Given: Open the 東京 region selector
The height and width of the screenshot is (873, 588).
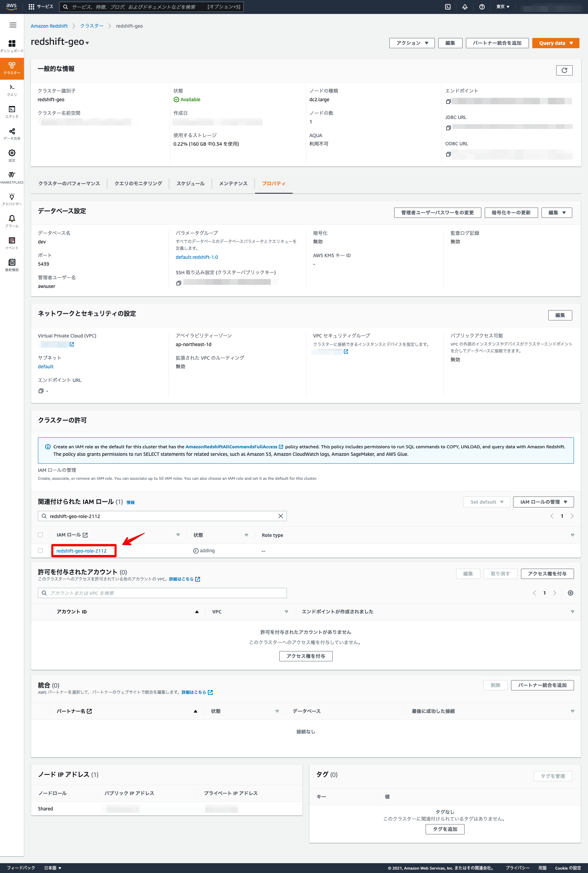Looking at the screenshot, I should 502,6.
